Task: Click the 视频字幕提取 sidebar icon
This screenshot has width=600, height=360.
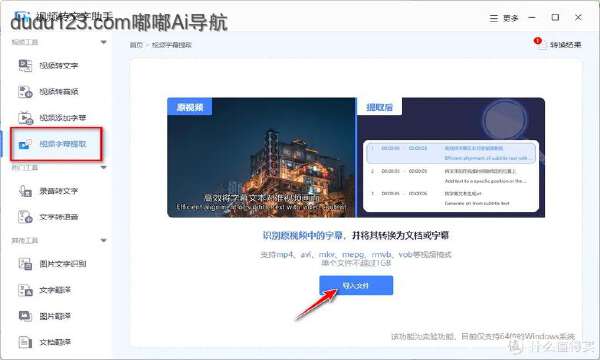Action: point(25,144)
